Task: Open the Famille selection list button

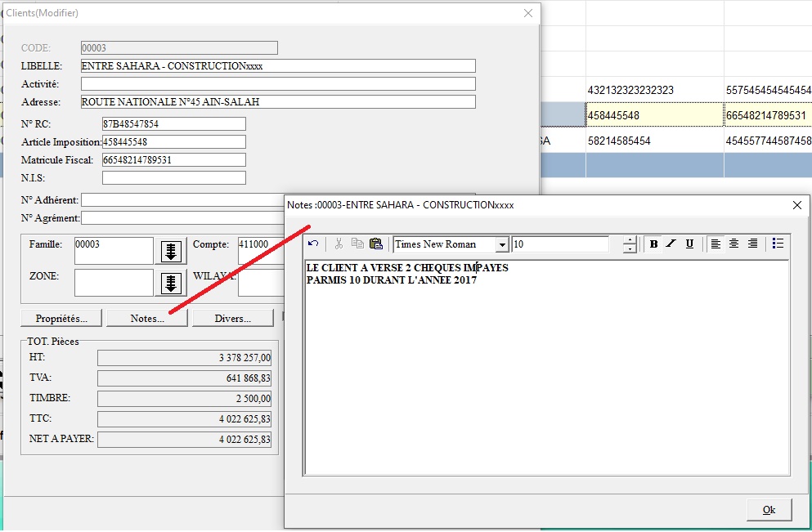Action: pyautogui.click(x=171, y=251)
